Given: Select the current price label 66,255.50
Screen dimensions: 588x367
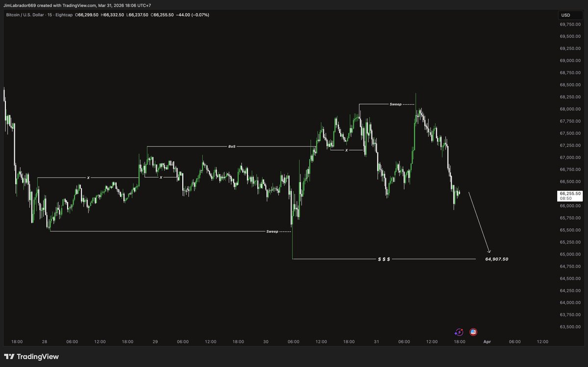Looking at the screenshot, I should (x=570, y=193).
